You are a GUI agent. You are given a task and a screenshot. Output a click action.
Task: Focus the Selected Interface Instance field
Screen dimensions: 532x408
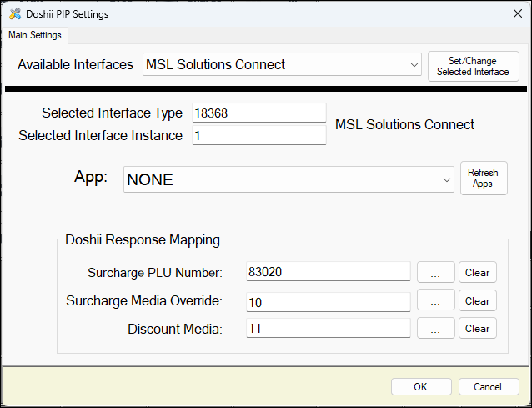(x=259, y=135)
